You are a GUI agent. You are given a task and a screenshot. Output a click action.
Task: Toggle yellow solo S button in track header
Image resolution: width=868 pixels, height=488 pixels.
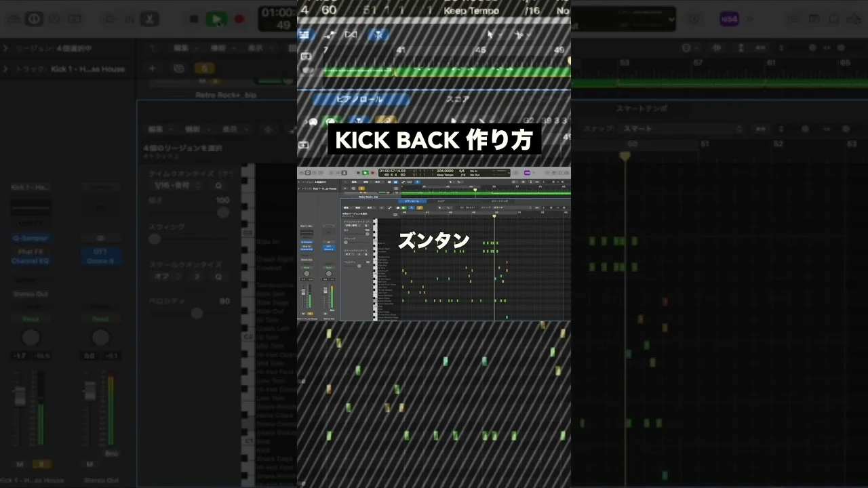coord(203,68)
